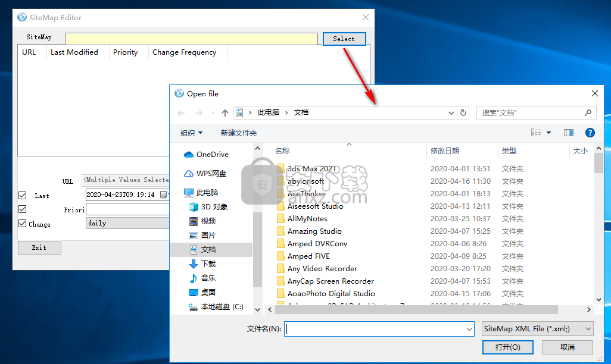Click the search magnifier icon
The width and height of the screenshot is (611, 364).
tap(588, 112)
